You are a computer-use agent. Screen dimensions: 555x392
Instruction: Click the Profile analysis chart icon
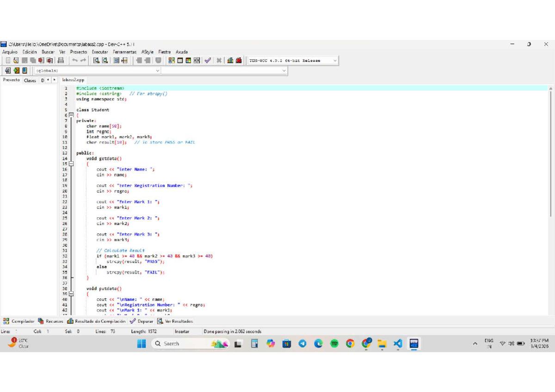click(x=230, y=61)
